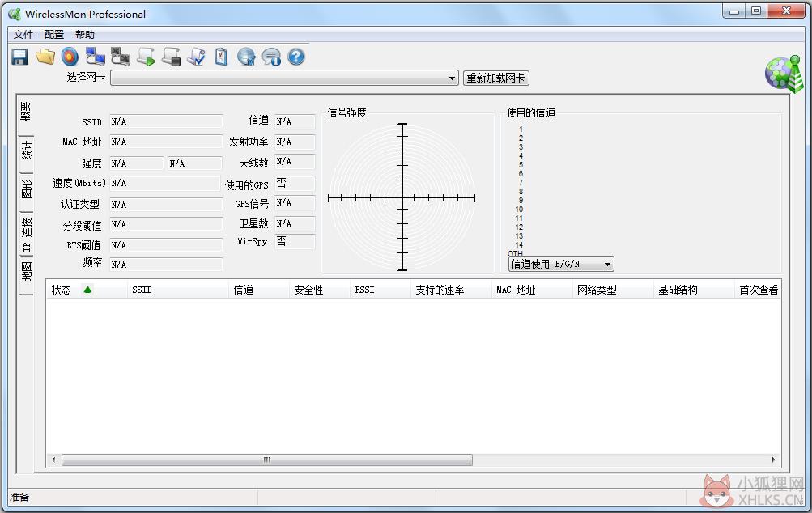Screen dimensions: 812x513
Task: Sort by the 网络类型 column header
Action: (614, 290)
